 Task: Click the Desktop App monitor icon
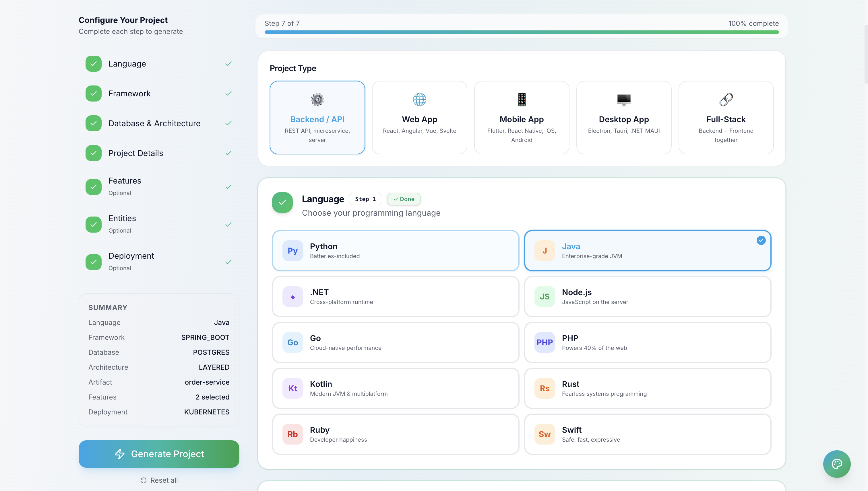pyautogui.click(x=624, y=100)
